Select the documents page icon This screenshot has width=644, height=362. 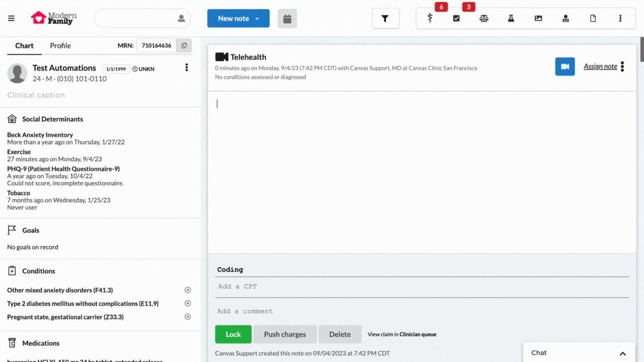pos(593,18)
